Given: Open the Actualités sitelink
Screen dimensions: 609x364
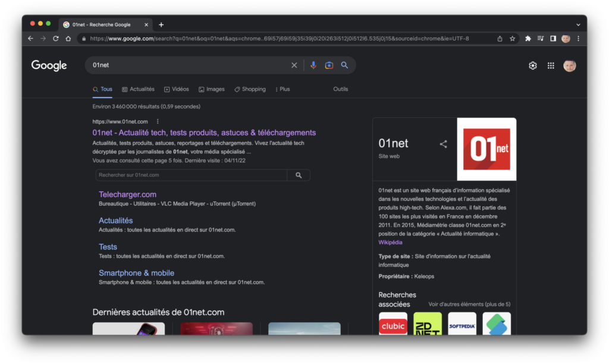Looking at the screenshot, I should point(116,221).
